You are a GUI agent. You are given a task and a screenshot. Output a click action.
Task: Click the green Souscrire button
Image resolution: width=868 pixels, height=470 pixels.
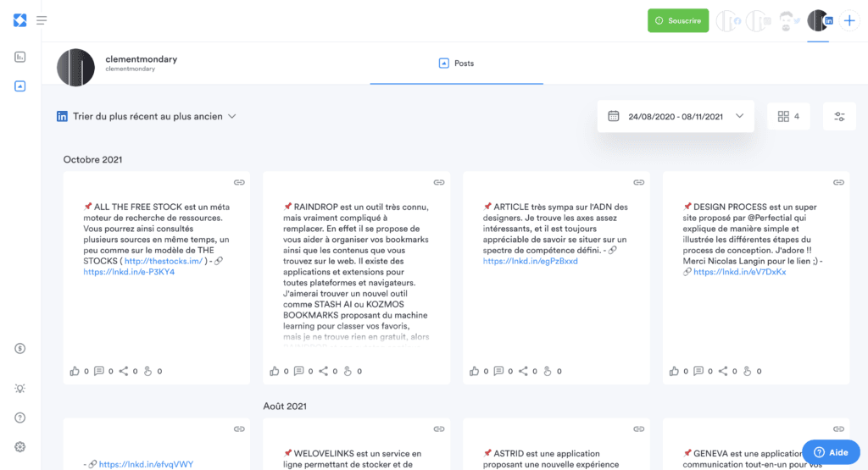pos(678,20)
